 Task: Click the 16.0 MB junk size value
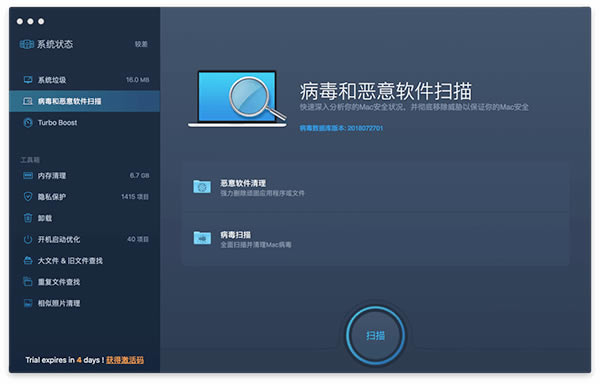coord(137,80)
